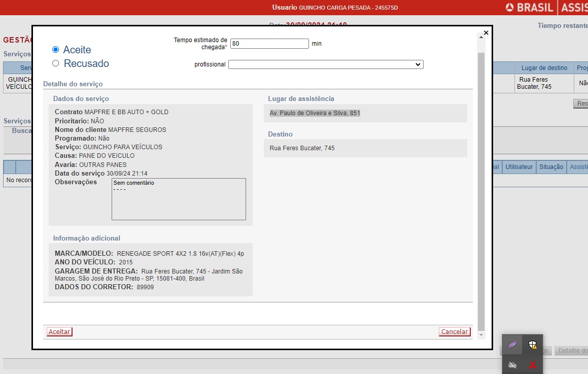Image resolution: width=588 pixels, height=374 pixels.
Task: Click the purple feather tray icon
Action: [x=512, y=345]
